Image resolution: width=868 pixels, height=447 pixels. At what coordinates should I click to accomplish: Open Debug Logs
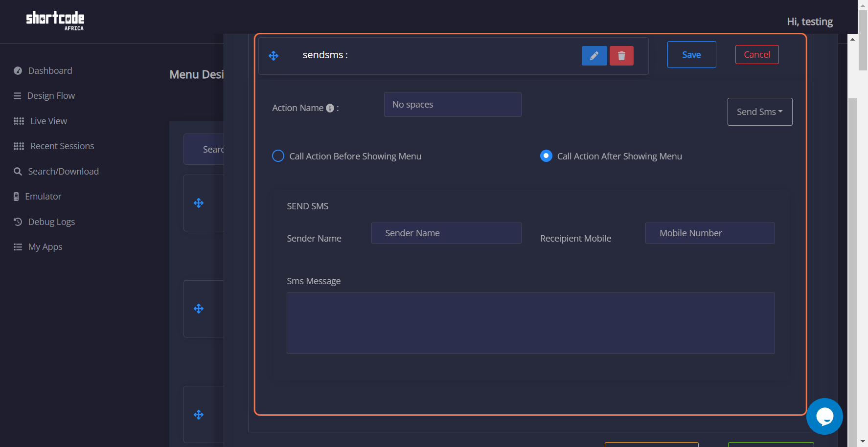point(51,222)
